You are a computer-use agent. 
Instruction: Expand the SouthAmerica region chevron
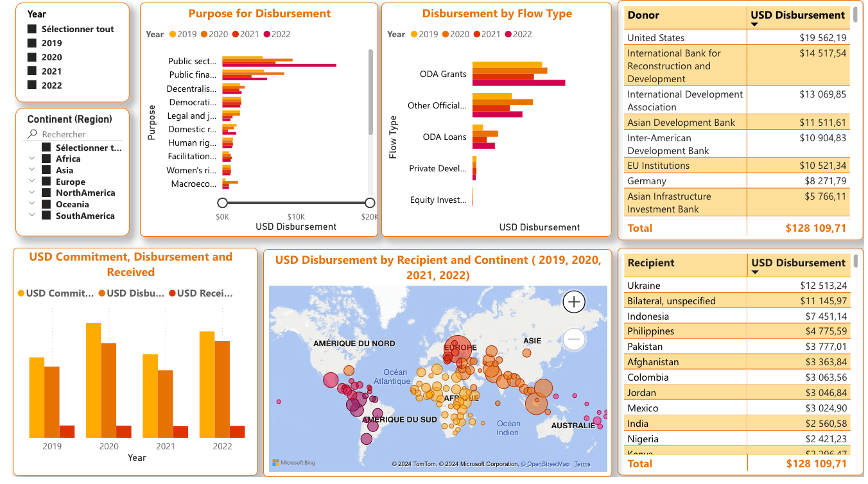(32, 216)
